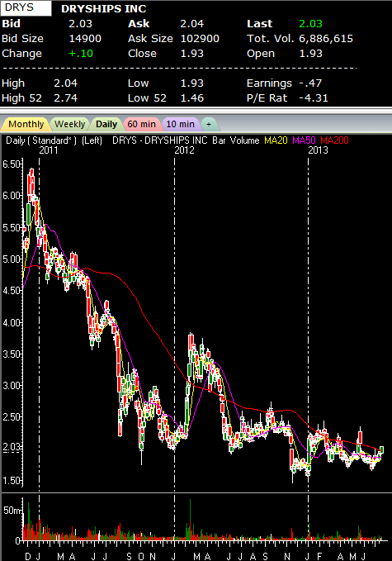Click the magenta MA50 indicator label
392x561 pixels.
(x=304, y=140)
